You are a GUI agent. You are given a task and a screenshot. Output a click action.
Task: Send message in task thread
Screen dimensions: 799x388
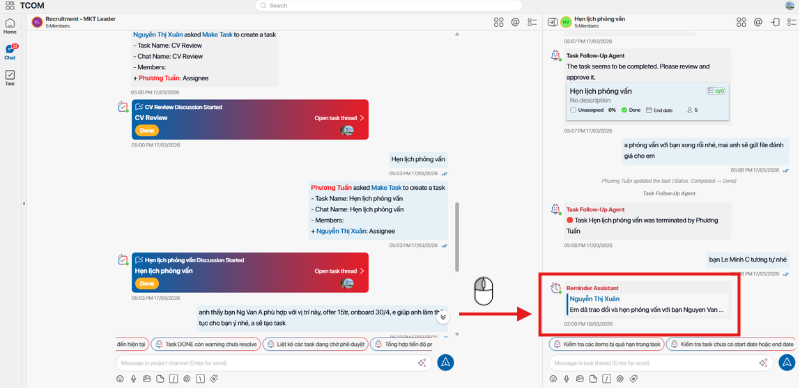click(787, 363)
